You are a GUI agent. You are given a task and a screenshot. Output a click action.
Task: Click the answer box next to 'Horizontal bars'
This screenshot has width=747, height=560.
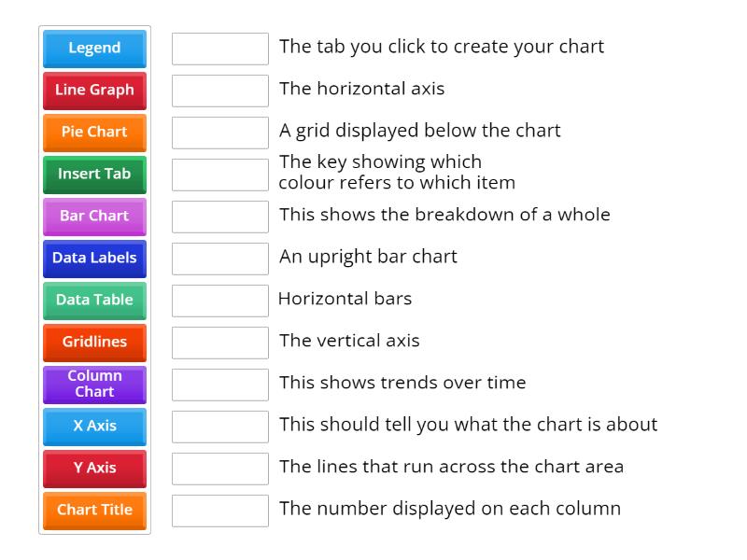point(219,300)
